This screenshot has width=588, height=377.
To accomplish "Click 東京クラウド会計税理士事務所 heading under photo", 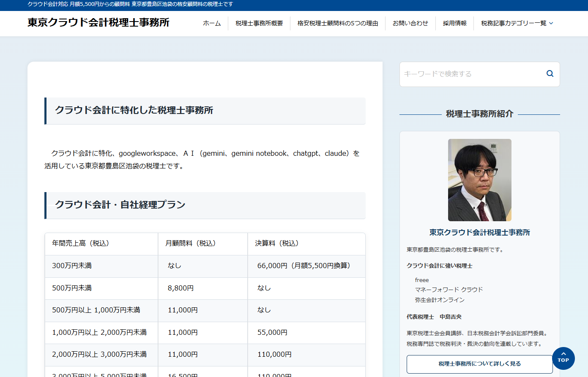I will [480, 232].
